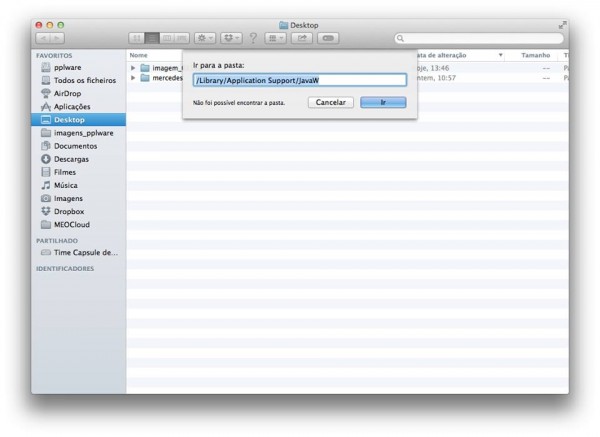
Task: Click the Finder search field
Action: (479, 38)
